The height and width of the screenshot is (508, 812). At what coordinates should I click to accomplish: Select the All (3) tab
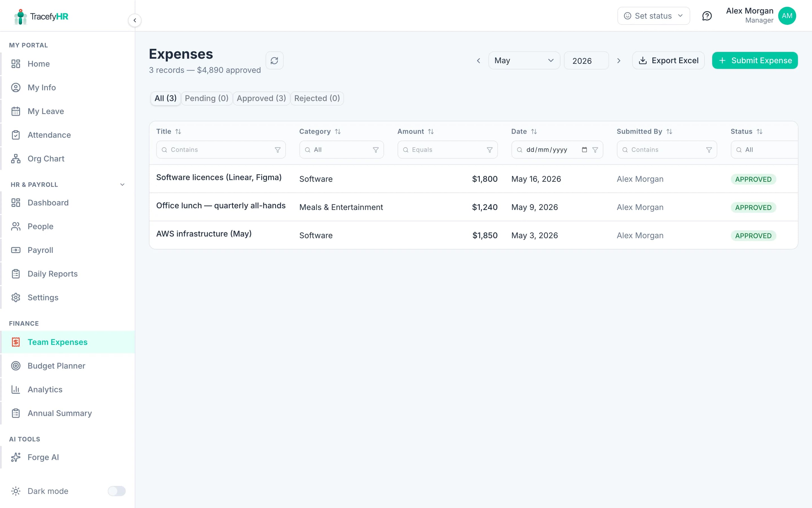tap(166, 98)
